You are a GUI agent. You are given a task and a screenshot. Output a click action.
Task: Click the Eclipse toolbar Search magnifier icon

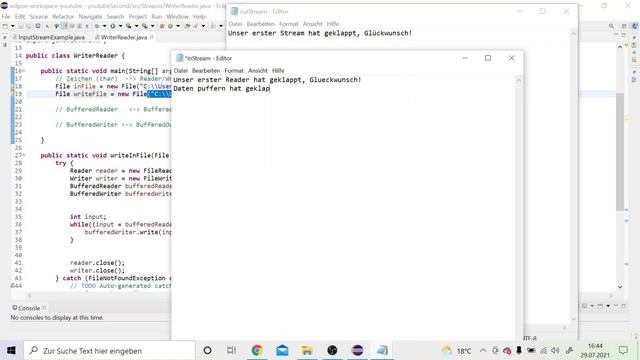click(611, 26)
